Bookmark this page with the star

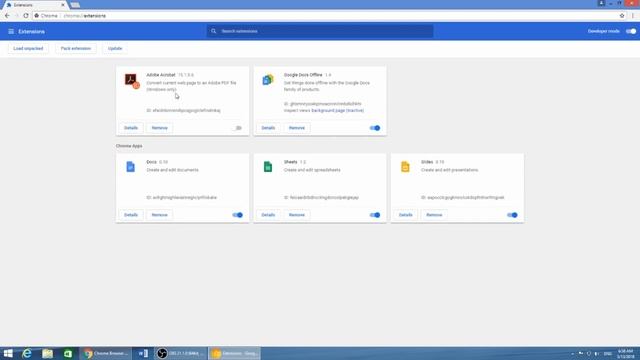[622, 16]
